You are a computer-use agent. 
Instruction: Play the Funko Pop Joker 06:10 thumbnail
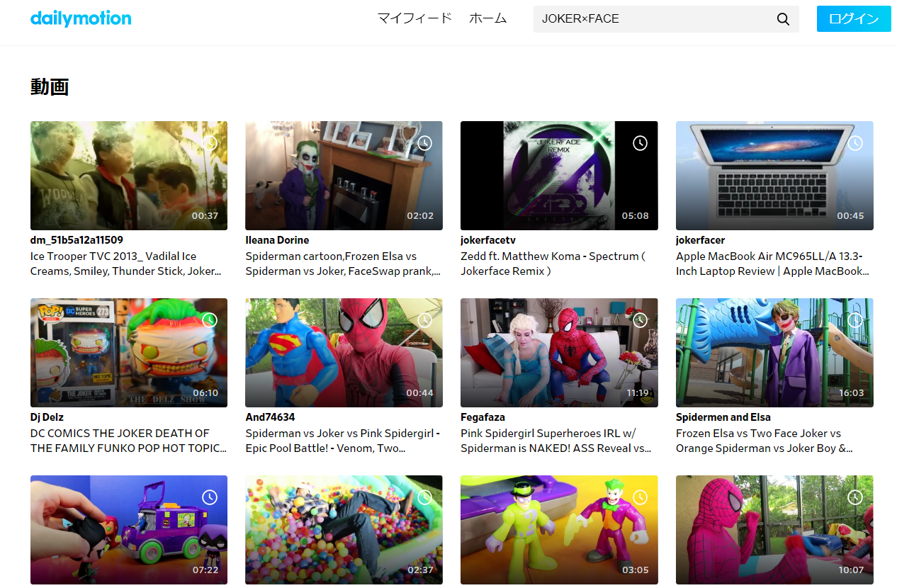click(129, 353)
